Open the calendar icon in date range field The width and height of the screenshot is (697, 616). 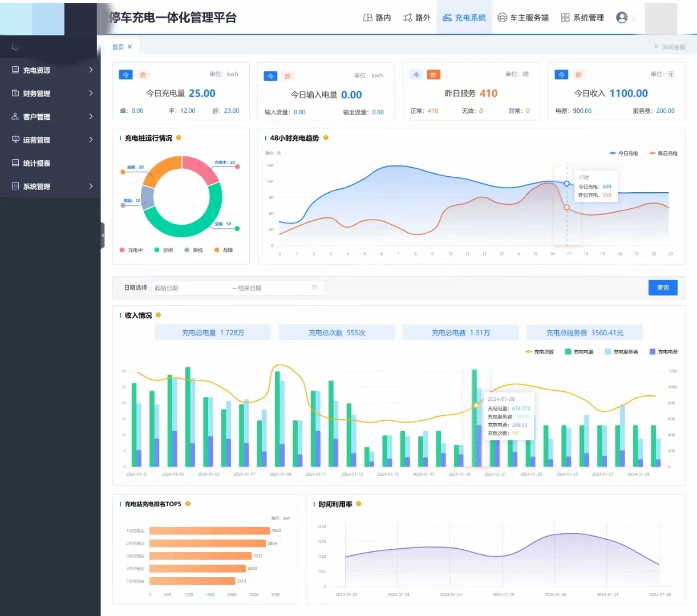click(x=314, y=288)
